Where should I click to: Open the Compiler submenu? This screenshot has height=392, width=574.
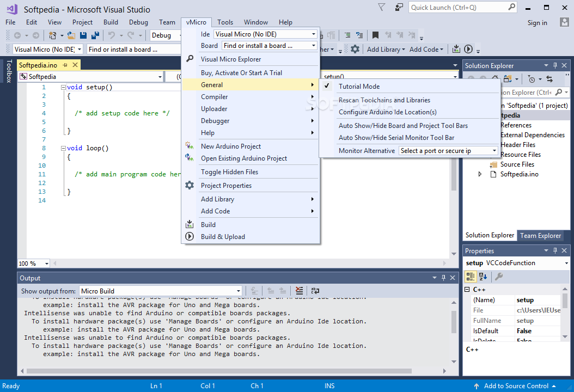251,97
